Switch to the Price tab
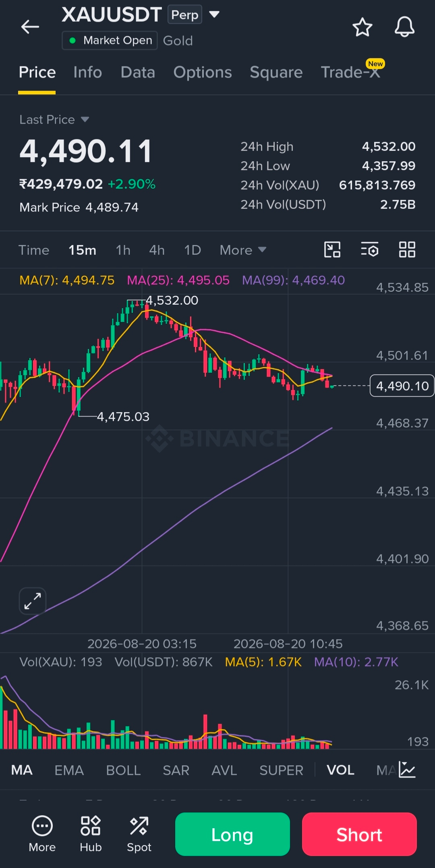The width and height of the screenshot is (435, 868). pyautogui.click(x=37, y=73)
